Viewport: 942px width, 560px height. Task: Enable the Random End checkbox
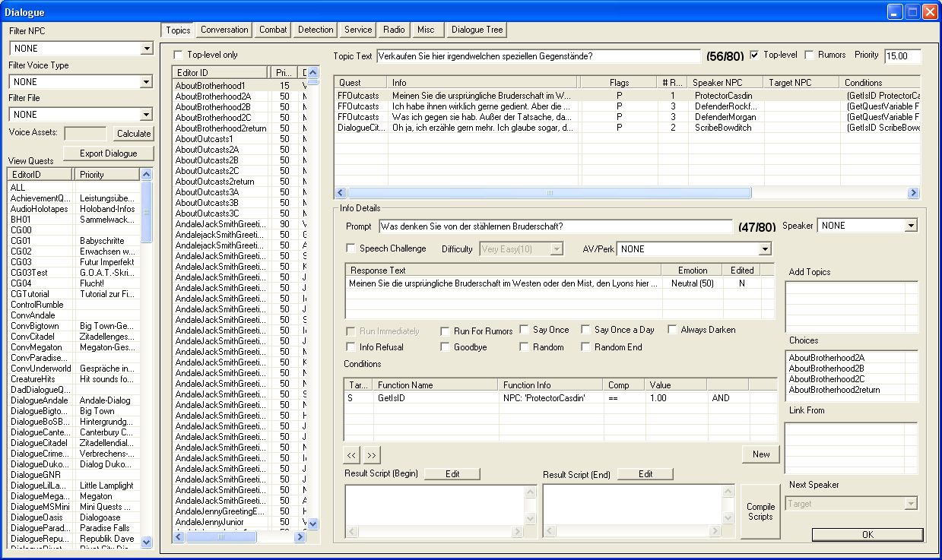click(x=585, y=347)
